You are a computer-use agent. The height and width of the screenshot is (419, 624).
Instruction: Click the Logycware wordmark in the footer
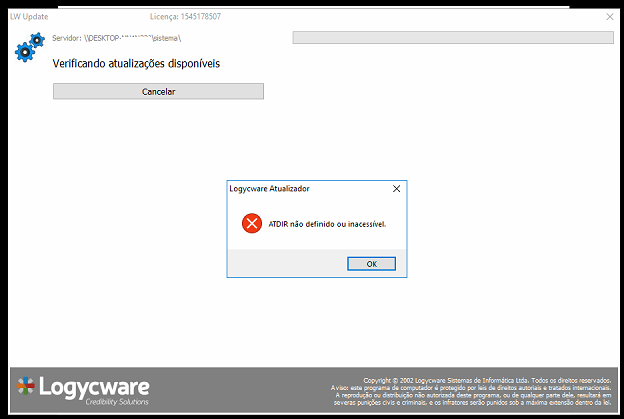[94, 385]
